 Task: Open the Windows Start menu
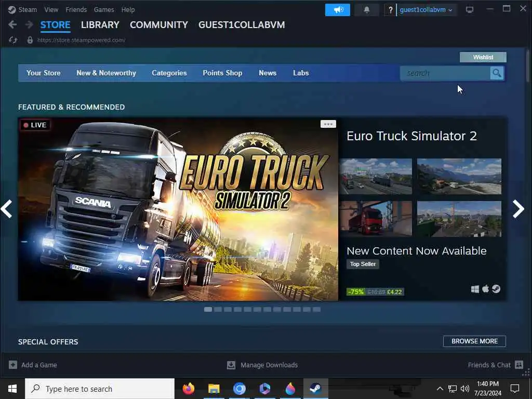12,389
